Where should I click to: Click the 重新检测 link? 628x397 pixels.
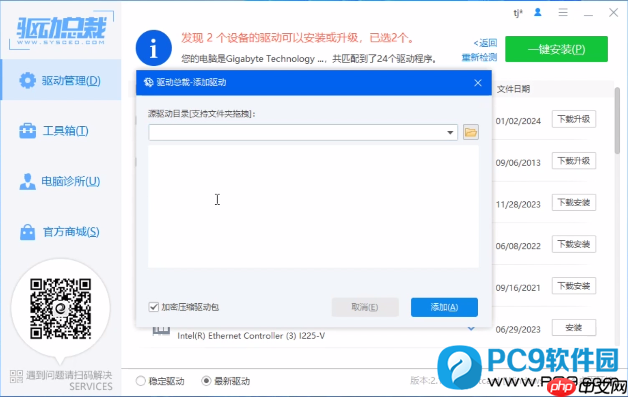click(x=479, y=58)
